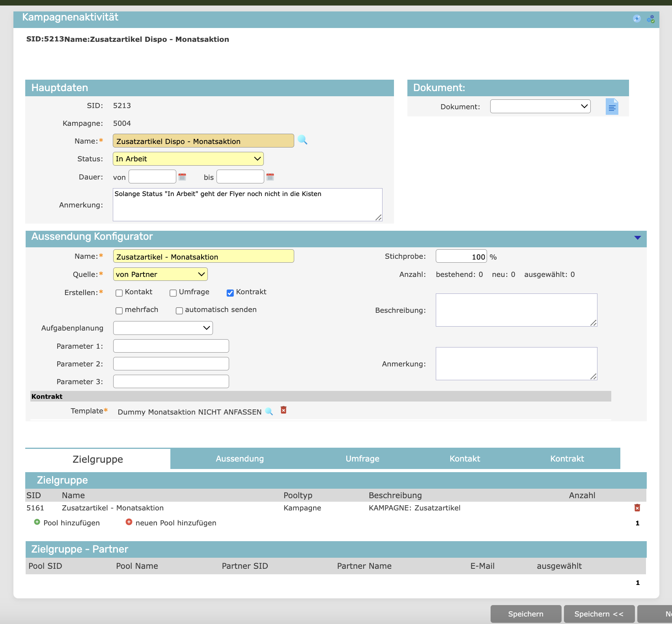Switch to the Umfrage tab

click(362, 459)
